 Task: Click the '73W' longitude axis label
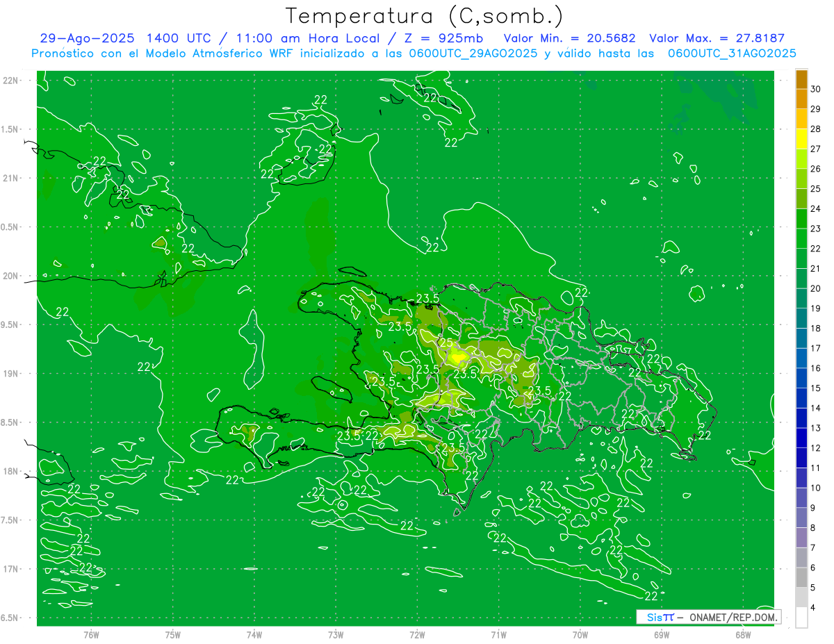coord(336,634)
